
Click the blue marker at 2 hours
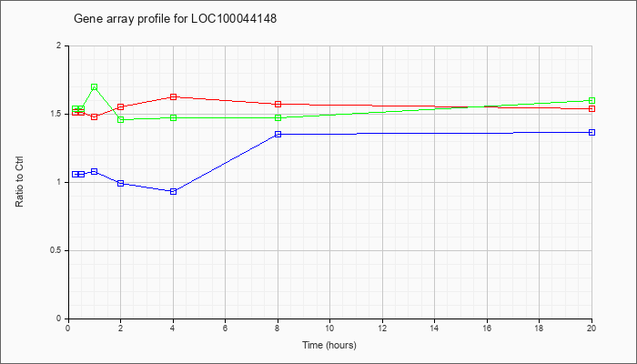click(121, 183)
